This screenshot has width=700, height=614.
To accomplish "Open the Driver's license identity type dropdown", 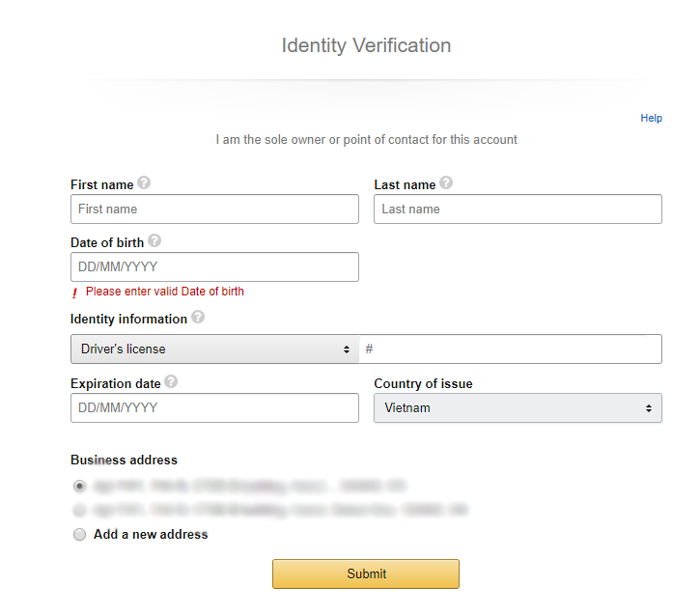I will tap(214, 349).
